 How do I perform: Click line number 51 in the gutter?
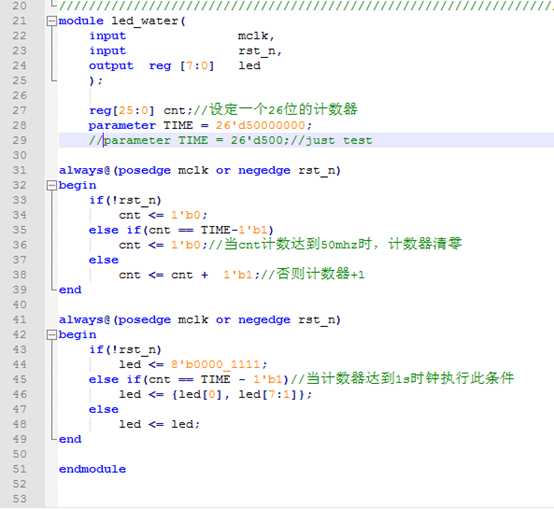[19, 469]
